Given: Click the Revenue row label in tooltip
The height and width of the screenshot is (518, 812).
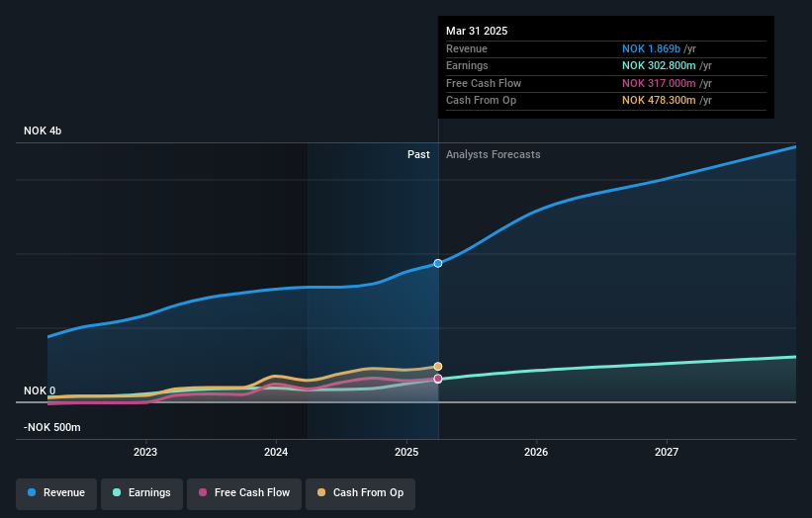Looking at the screenshot, I should pyautogui.click(x=467, y=48).
